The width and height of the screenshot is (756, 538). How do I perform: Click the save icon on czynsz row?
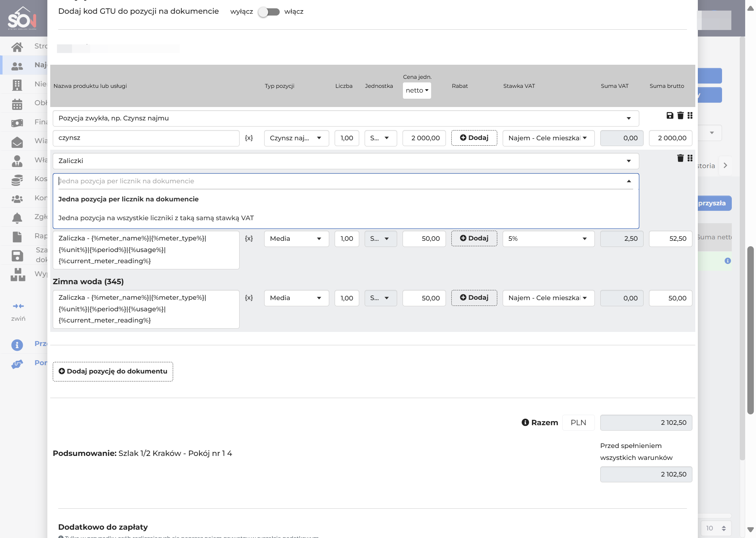point(670,115)
